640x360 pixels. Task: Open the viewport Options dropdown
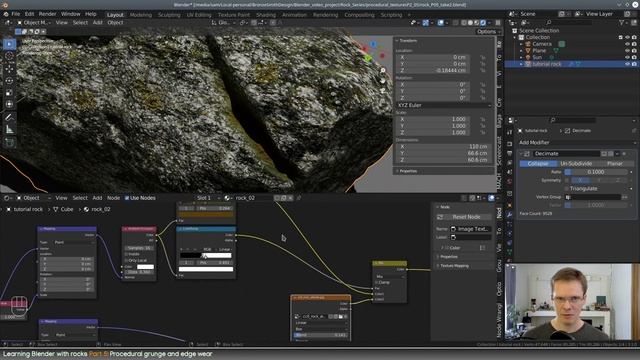(488, 32)
